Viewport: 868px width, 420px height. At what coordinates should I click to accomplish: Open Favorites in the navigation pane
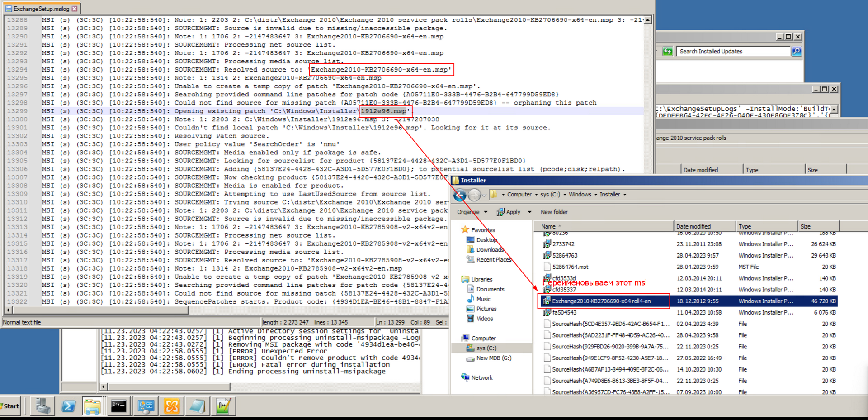click(483, 230)
